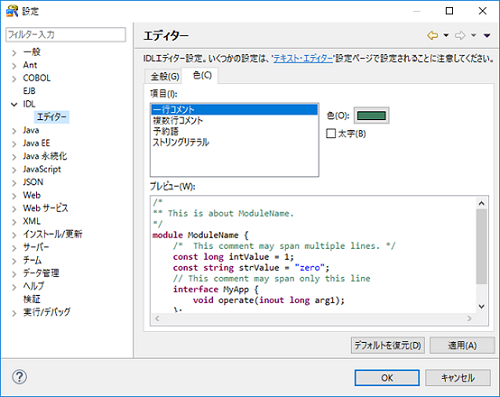Click the デフォルトを復元(D) button
Screen dimensions: 500x397
388,345
